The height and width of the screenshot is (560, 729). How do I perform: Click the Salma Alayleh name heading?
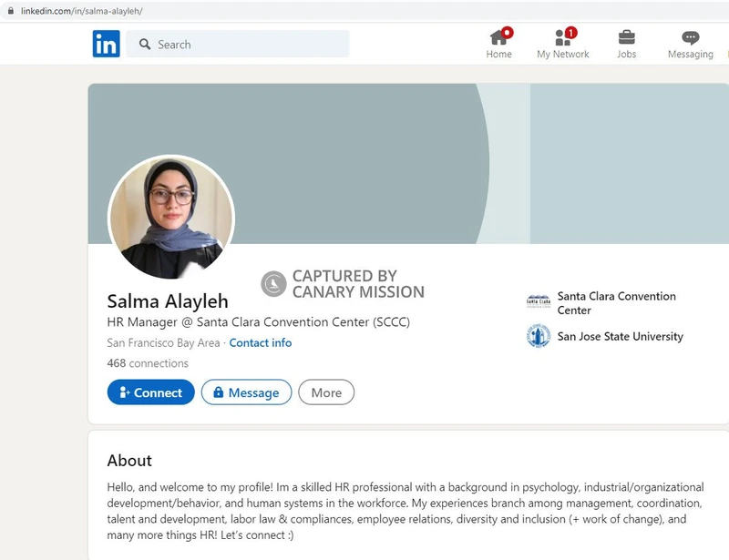point(168,301)
